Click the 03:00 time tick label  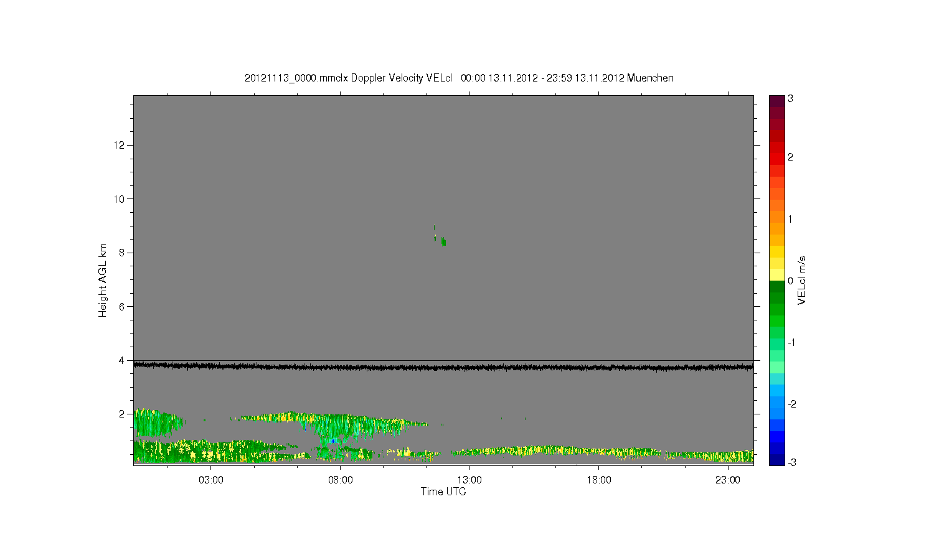(211, 480)
